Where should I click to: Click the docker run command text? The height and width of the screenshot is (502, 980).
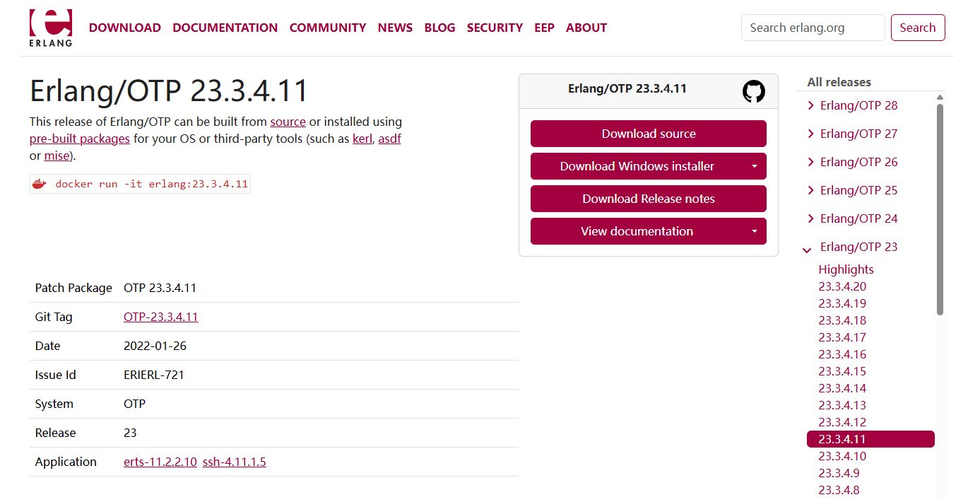coord(151,184)
